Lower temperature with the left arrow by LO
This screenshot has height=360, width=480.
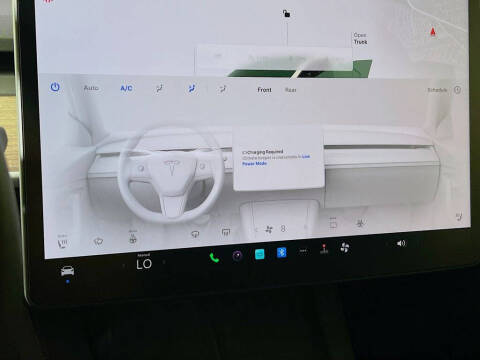pyautogui.click(x=124, y=266)
